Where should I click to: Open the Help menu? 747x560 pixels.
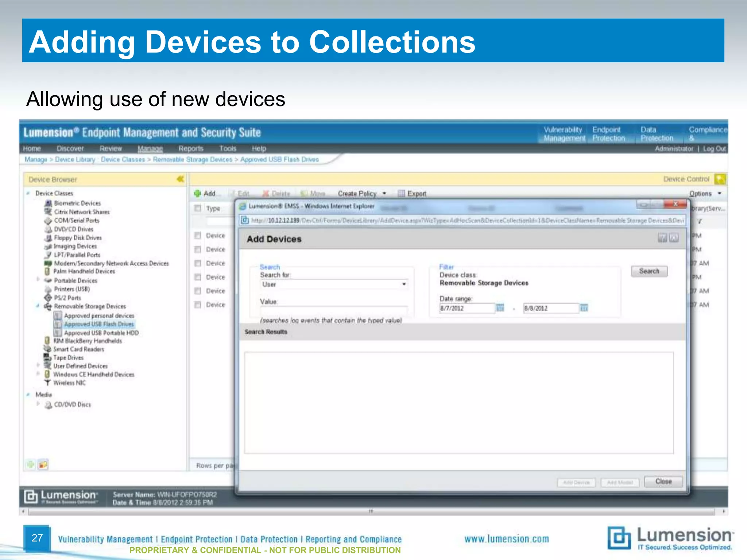[259, 148]
